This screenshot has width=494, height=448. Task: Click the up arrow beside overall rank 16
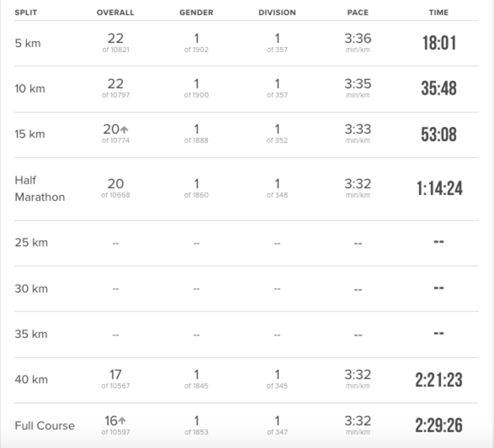pyautogui.click(x=122, y=421)
